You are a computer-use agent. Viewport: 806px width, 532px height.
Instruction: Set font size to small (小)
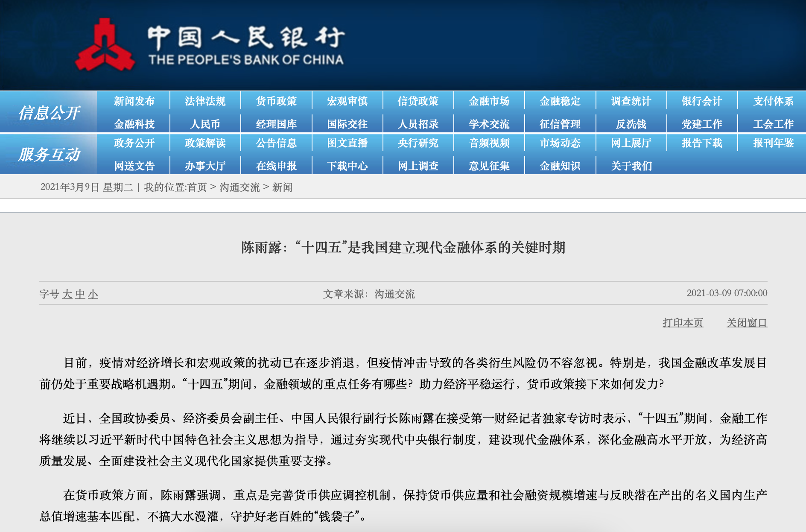93,294
